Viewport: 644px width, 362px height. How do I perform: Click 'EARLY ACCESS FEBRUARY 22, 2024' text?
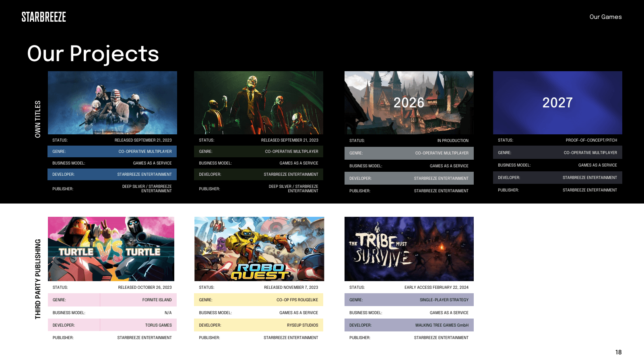point(436,288)
